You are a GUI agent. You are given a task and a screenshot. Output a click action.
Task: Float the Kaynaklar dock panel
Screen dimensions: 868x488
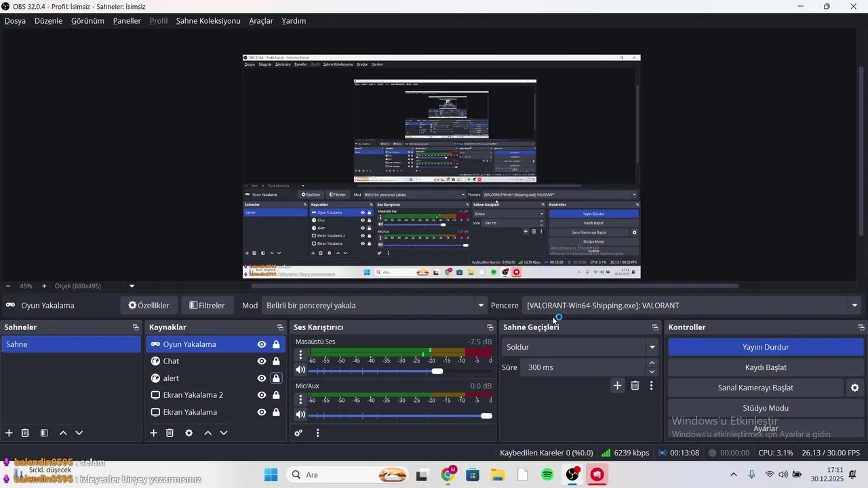(x=280, y=327)
